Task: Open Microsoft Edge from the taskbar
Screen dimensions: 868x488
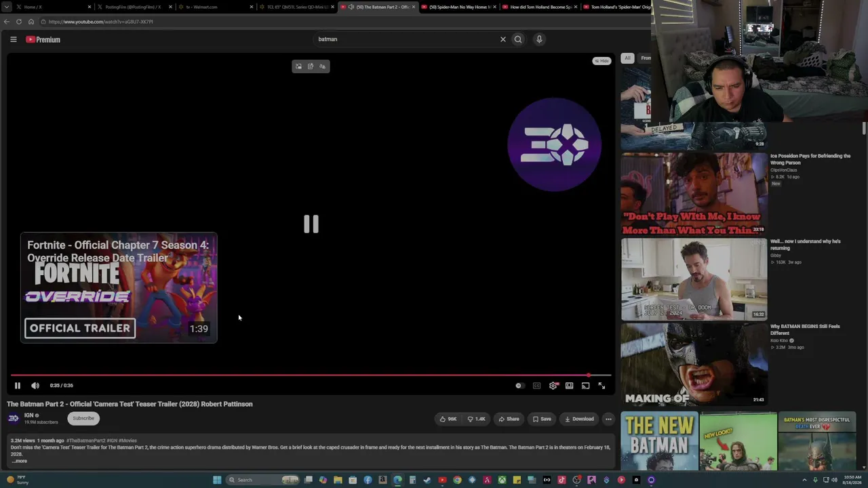Action: coord(397,480)
